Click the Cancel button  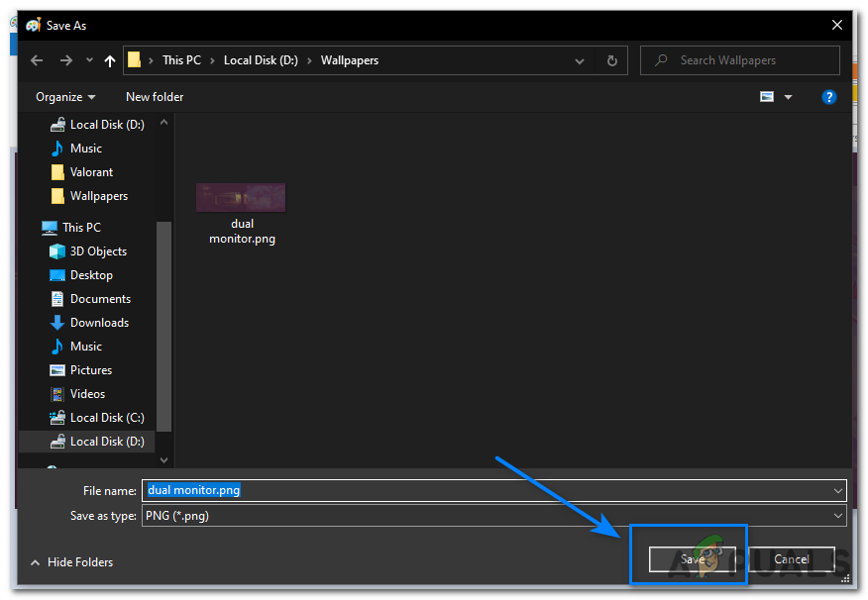coord(791,559)
